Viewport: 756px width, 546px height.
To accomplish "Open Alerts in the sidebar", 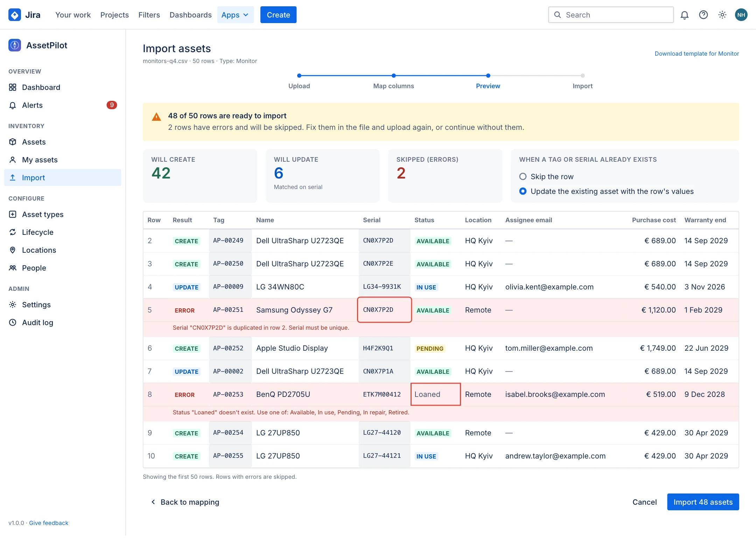I will [63, 105].
